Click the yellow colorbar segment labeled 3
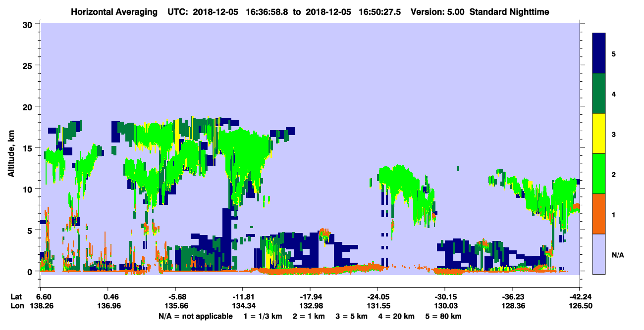This screenshot has height=330, width=644. coord(599,134)
